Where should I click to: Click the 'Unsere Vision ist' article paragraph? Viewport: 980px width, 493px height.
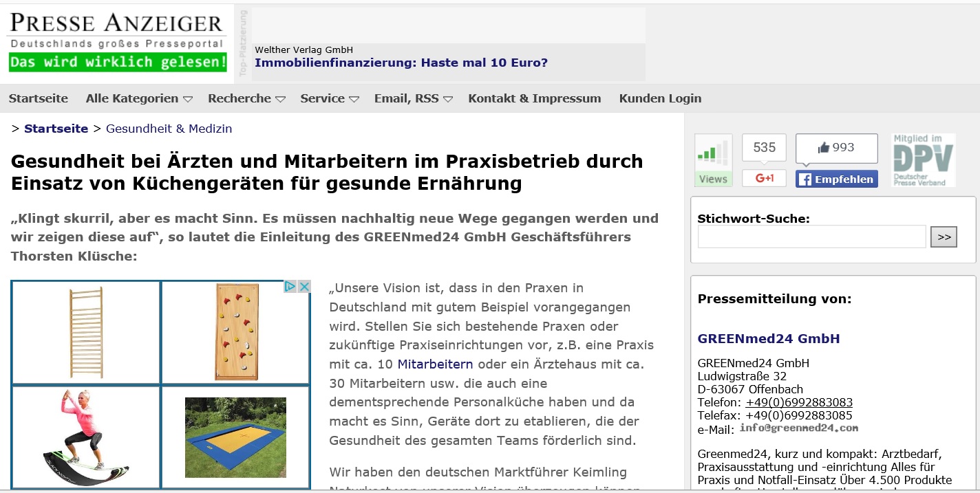[x=491, y=364]
